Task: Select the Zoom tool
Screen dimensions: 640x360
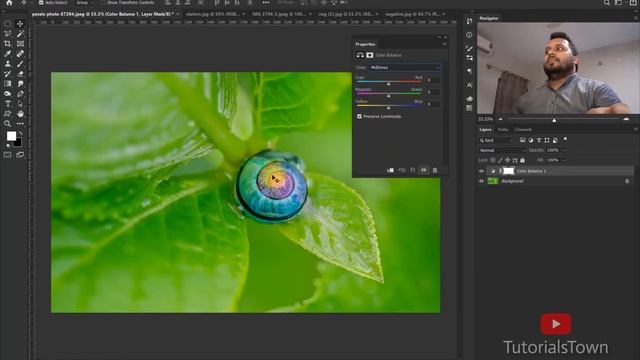Action: pyautogui.click(x=7, y=124)
